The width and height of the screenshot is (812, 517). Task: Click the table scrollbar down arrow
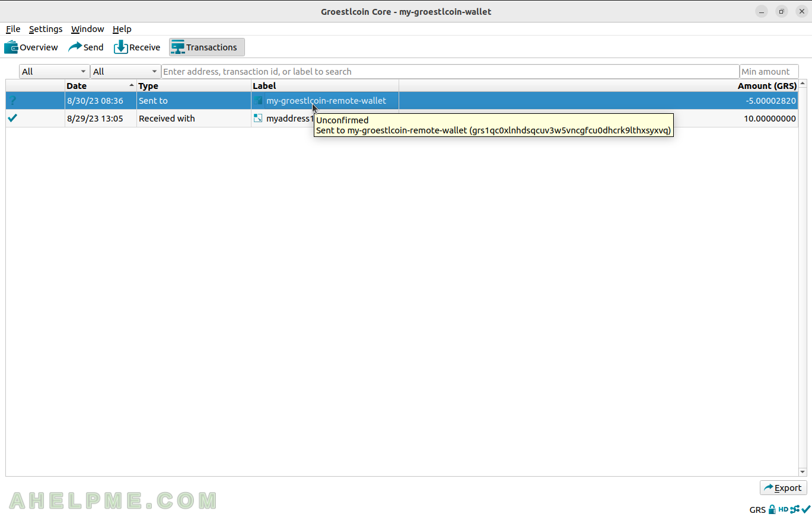click(803, 472)
